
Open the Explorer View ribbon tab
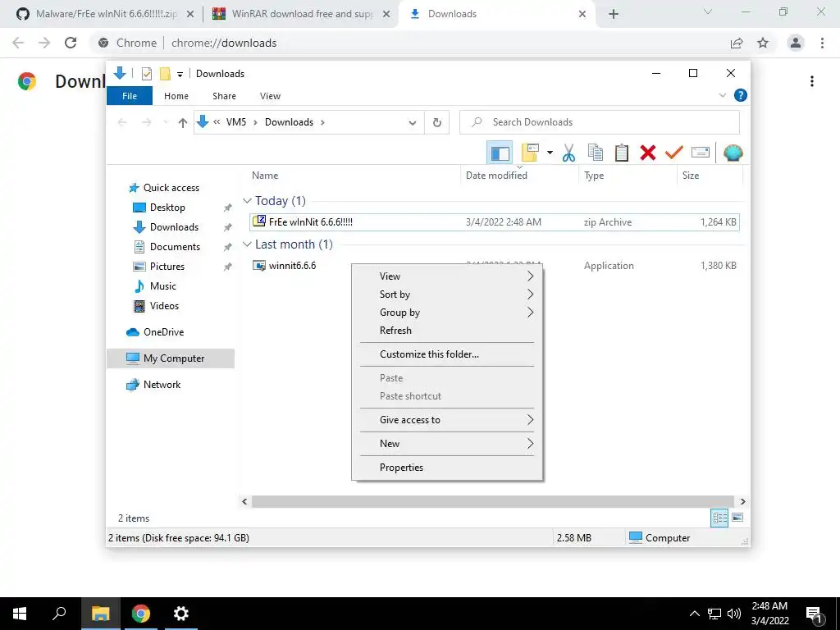click(x=270, y=96)
